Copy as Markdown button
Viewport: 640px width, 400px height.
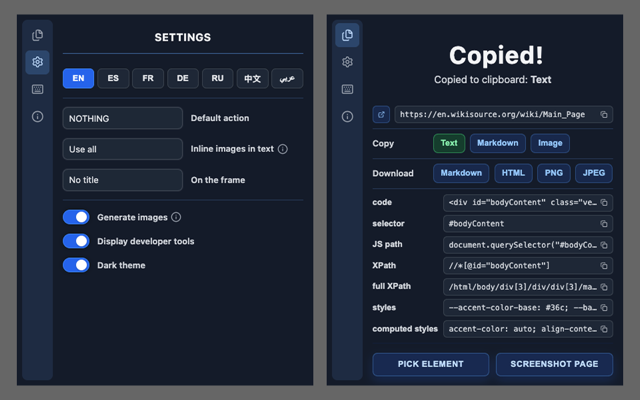tap(498, 143)
